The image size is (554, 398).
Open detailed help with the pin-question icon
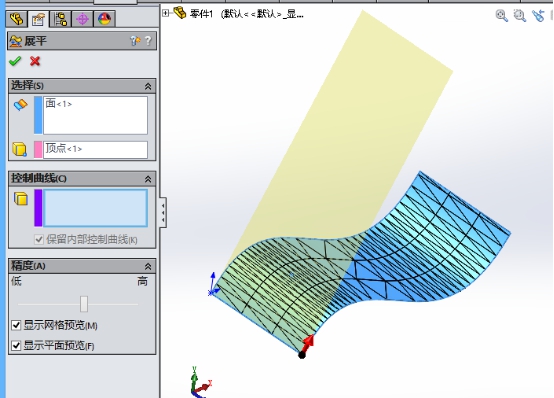[135, 41]
